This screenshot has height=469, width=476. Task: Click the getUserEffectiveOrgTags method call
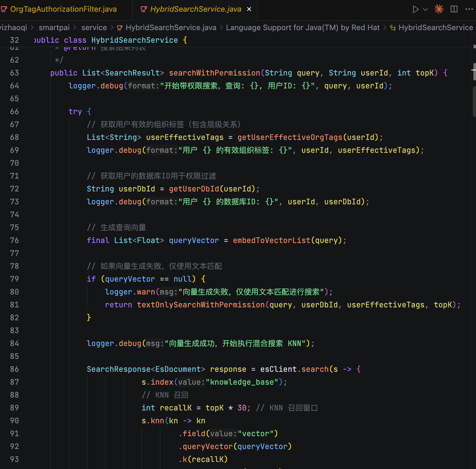click(290, 137)
